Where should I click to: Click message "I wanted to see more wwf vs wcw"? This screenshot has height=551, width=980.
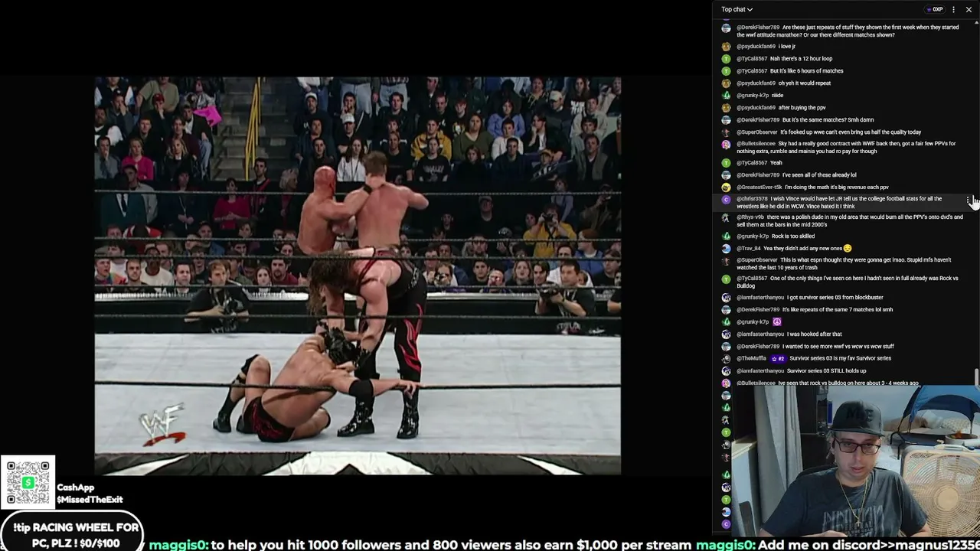coord(838,347)
